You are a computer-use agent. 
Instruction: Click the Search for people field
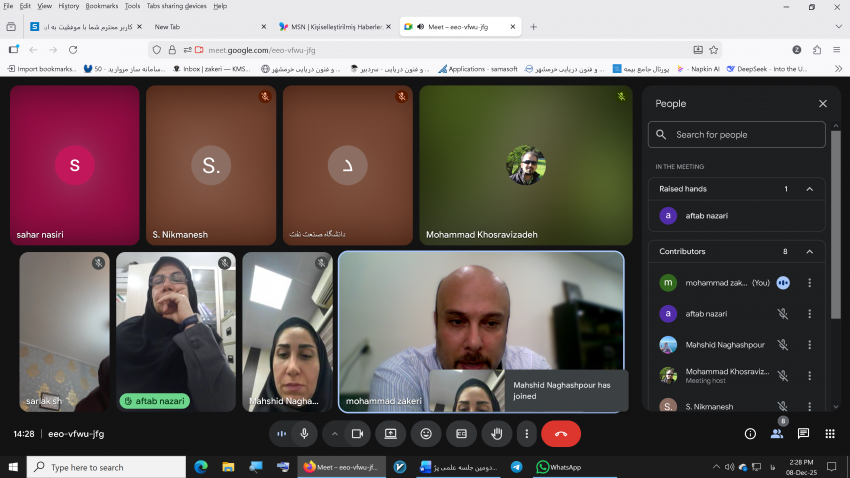pos(736,135)
